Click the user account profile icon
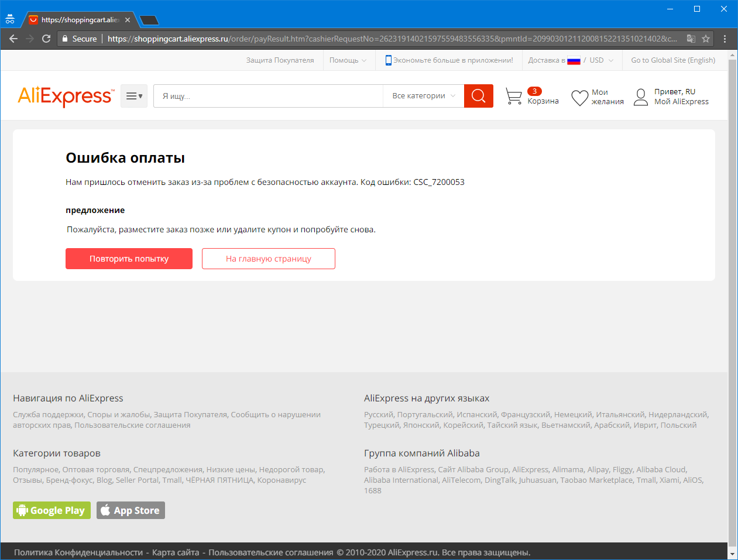This screenshot has width=738, height=560. [641, 97]
